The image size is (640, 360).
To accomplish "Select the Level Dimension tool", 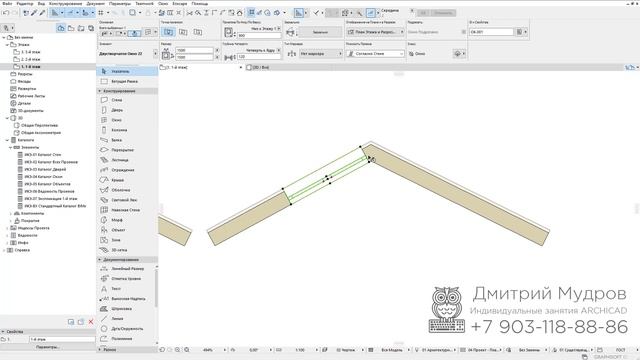I will pyautogui.click(x=126, y=279).
